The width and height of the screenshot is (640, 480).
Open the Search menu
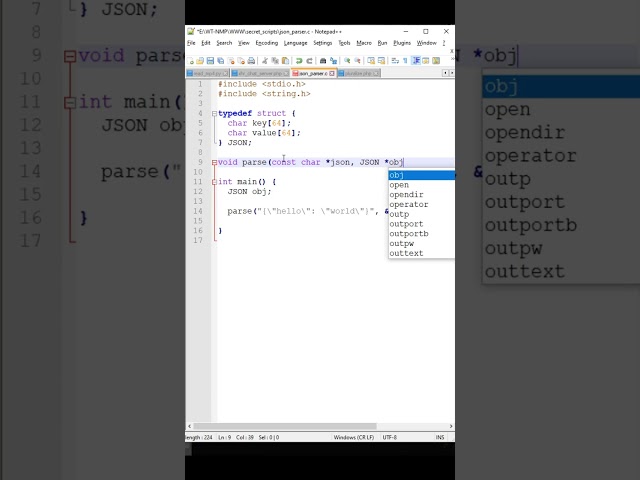pyautogui.click(x=224, y=43)
